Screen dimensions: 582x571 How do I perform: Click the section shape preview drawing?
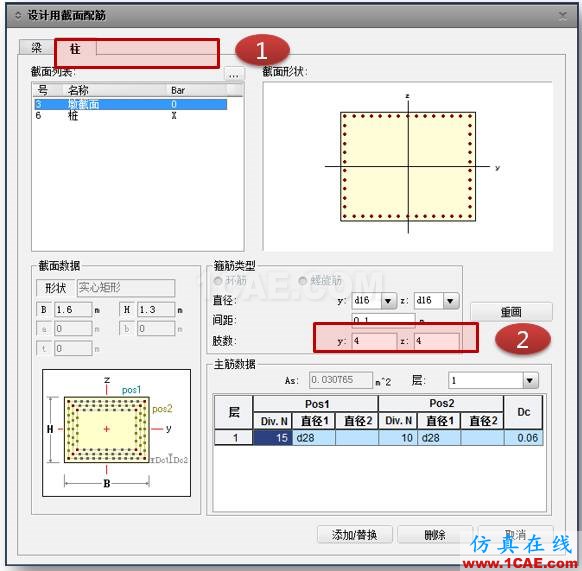tap(408, 166)
